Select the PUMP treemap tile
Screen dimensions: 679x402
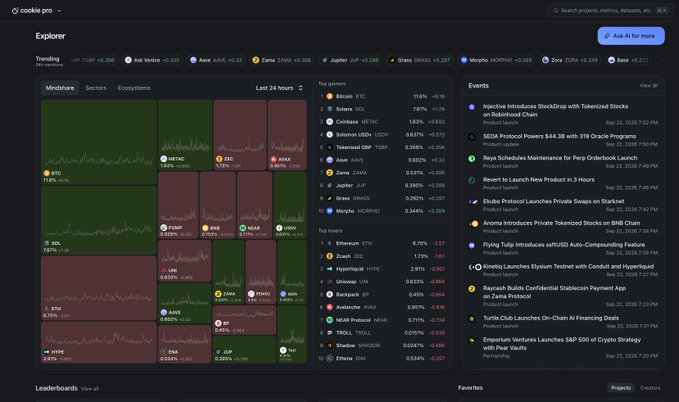tap(178, 205)
